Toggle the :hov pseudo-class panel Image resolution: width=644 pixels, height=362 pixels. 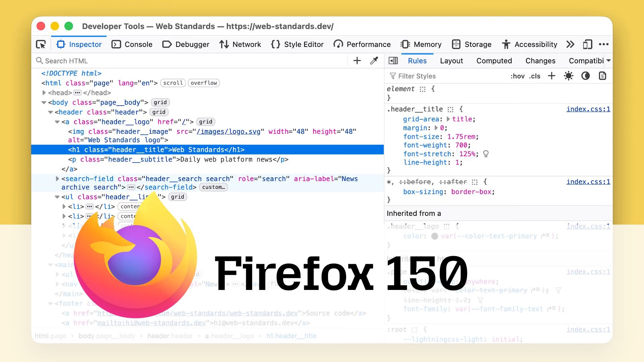[518, 76]
